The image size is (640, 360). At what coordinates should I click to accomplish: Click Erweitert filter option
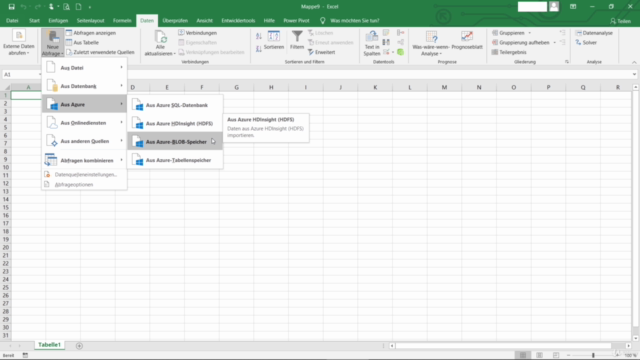[x=322, y=52]
